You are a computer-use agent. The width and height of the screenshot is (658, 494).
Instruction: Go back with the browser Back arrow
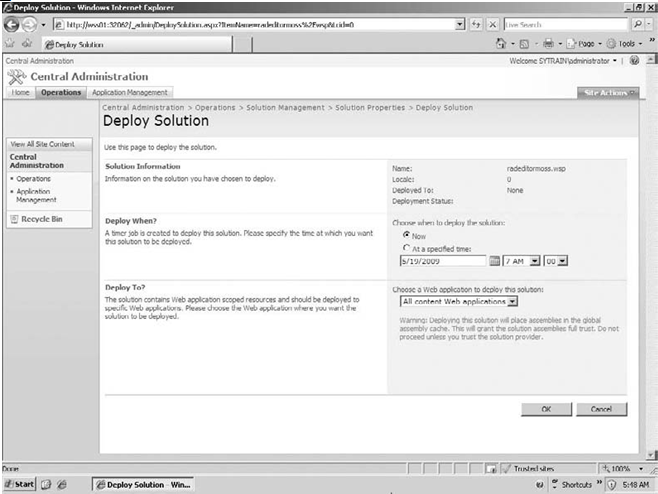click(x=12, y=25)
